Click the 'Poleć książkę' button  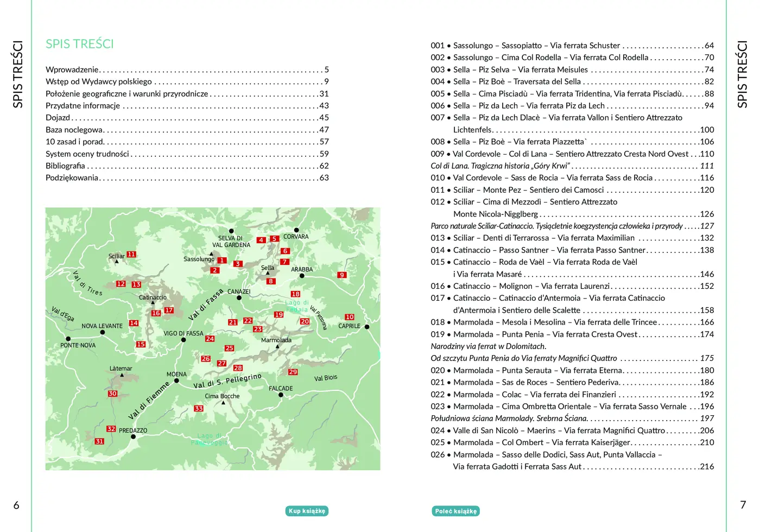click(x=456, y=511)
